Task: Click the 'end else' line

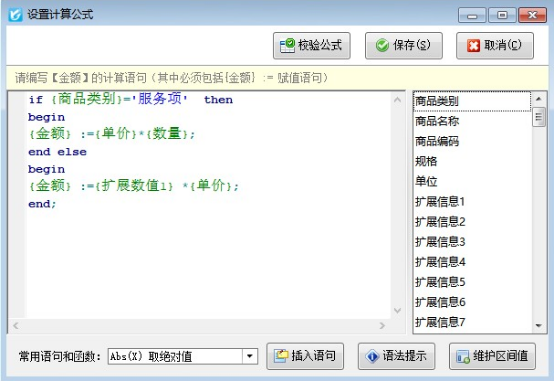Action: 57,152
